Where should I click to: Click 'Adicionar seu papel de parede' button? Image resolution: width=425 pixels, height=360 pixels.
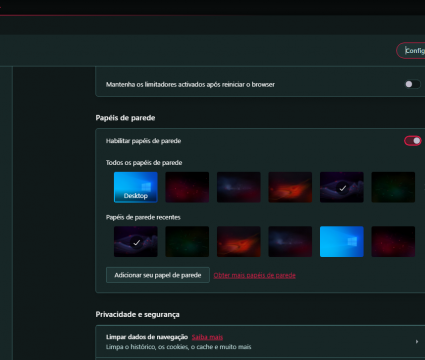coord(158,275)
